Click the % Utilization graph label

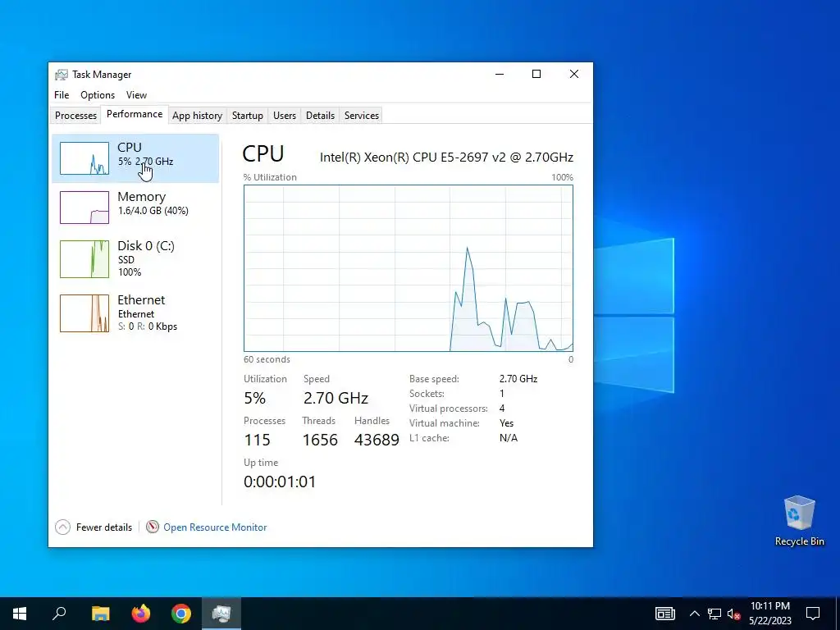tap(270, 177)
